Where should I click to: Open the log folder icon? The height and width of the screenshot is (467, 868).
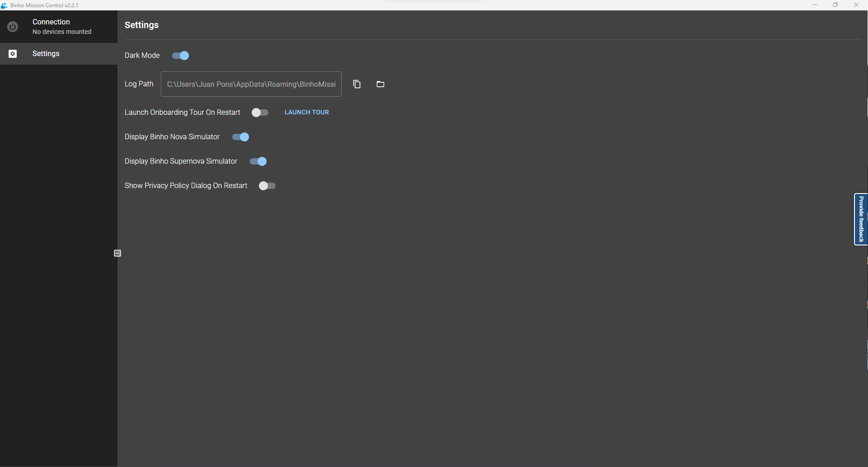click(x=380, y=84)
